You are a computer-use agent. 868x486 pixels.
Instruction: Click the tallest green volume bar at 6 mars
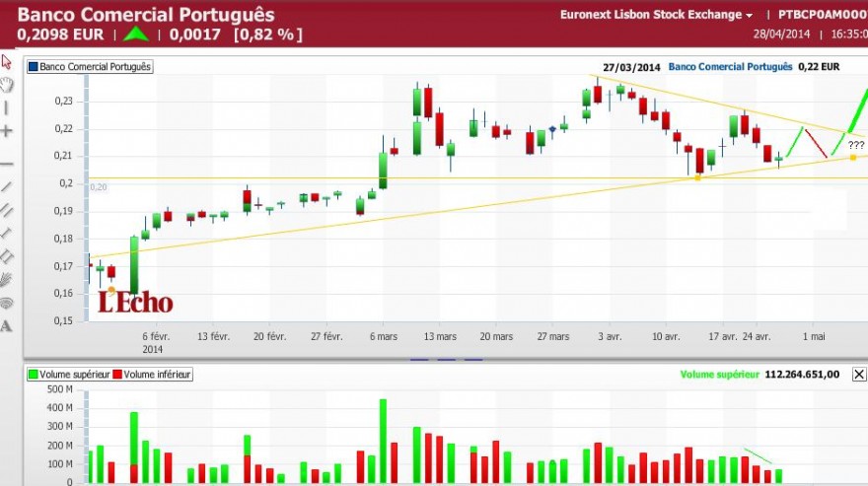pos(383,441)
